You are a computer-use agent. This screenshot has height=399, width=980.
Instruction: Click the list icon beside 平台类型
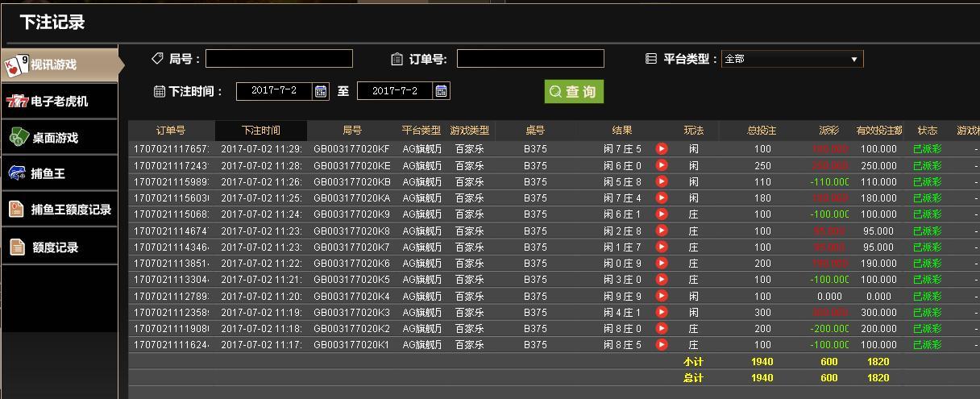coord(651,59)
